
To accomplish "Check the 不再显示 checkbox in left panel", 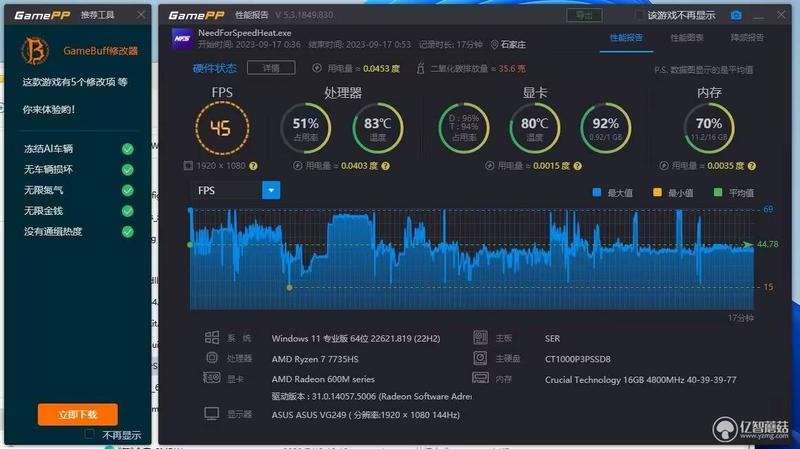I will point(89,434).
